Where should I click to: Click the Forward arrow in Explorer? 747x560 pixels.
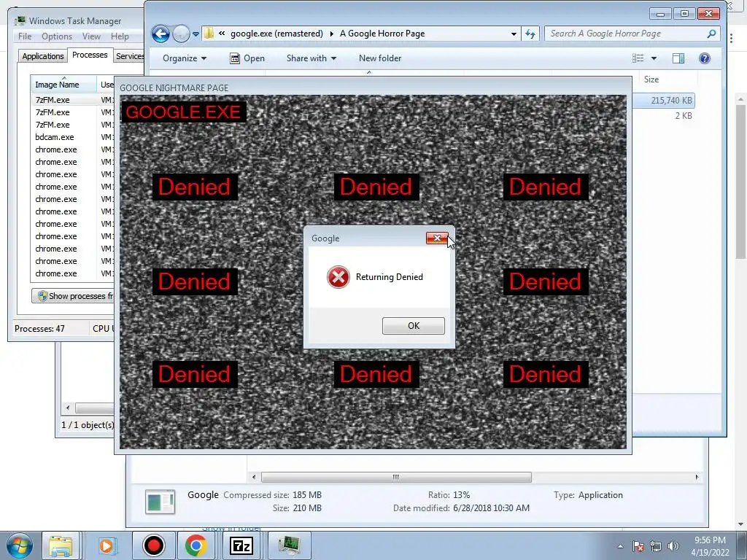point(181,34)
